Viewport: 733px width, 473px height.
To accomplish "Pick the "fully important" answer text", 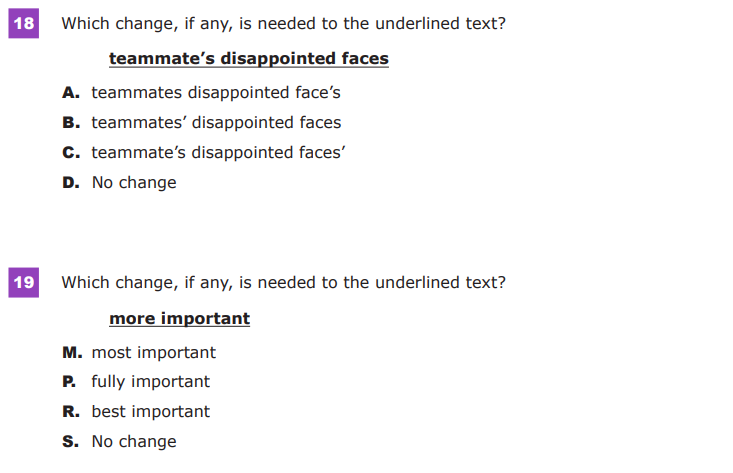I will click(x=150, y=382).
